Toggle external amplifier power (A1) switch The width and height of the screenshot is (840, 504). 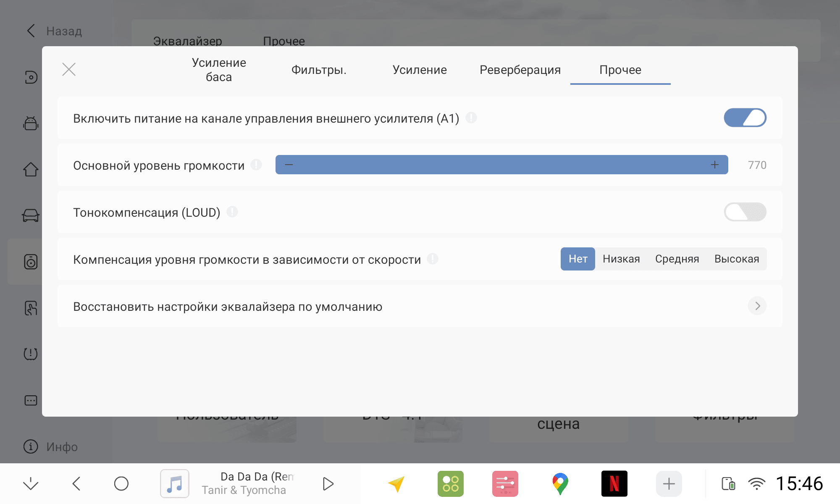(745, 118)
